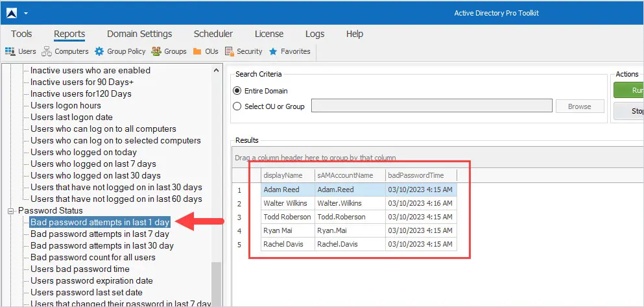Click the Browse button
644x307 pixels.
580,106
